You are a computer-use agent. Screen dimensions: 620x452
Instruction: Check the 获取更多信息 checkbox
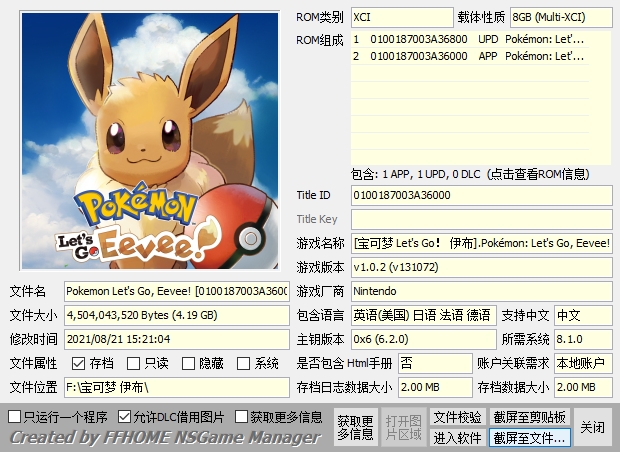tap(242, 416)
